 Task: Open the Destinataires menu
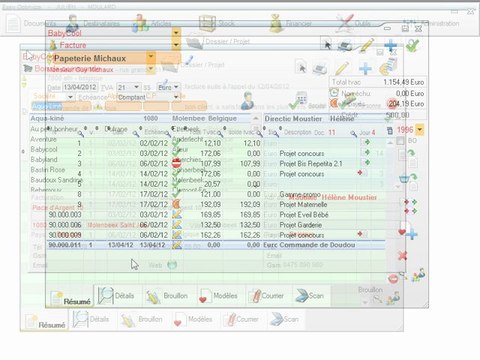pyautogui.click(x=93, y=24)
